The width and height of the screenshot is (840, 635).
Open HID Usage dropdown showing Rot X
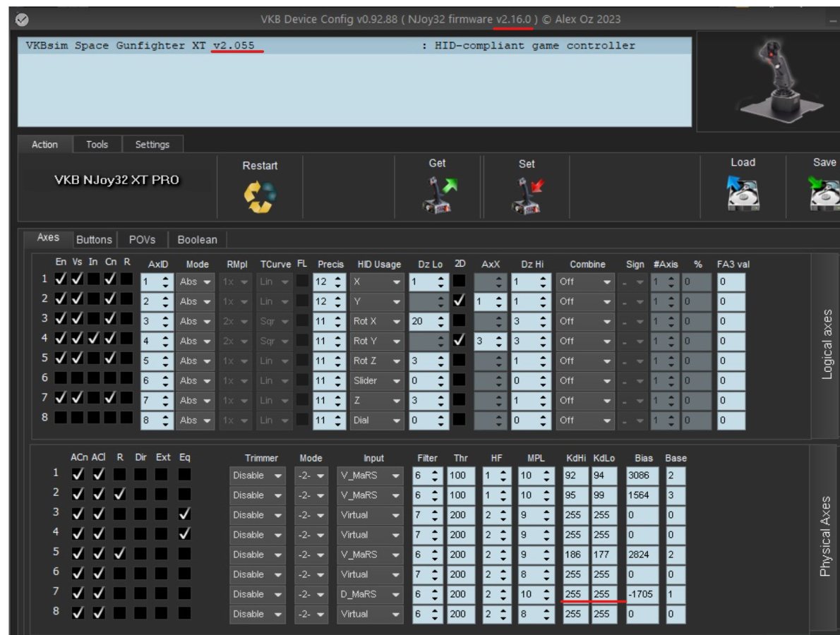coord(376,321)
